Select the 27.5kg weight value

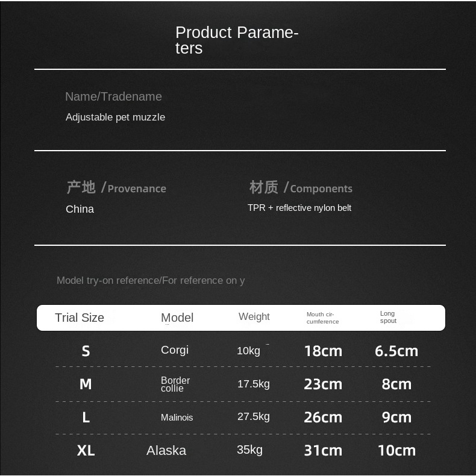[x=254, y=416]
